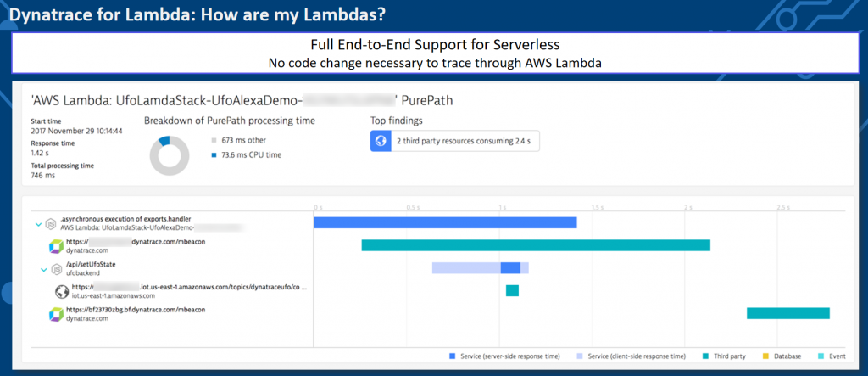The image size is (868, 376).
Task: Open the bf23730zbg.bf.dynatrace.com/mbeacon link
Action: (129, 310)
